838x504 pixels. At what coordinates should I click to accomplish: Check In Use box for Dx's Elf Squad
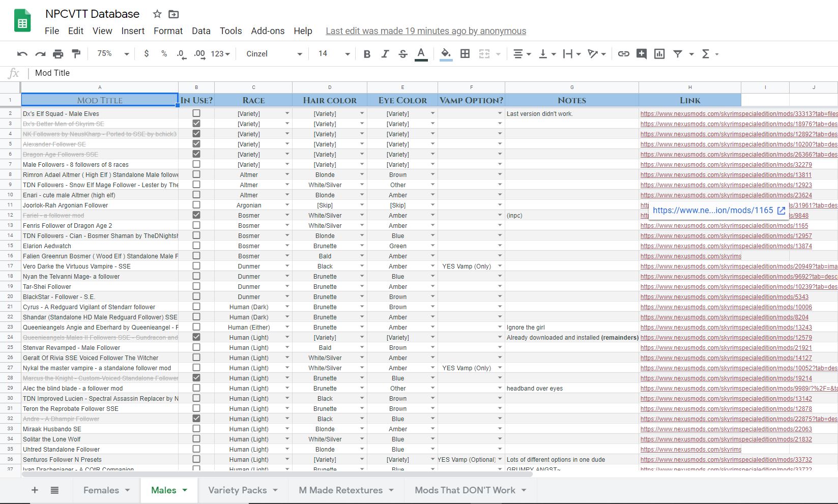(196, 113)
